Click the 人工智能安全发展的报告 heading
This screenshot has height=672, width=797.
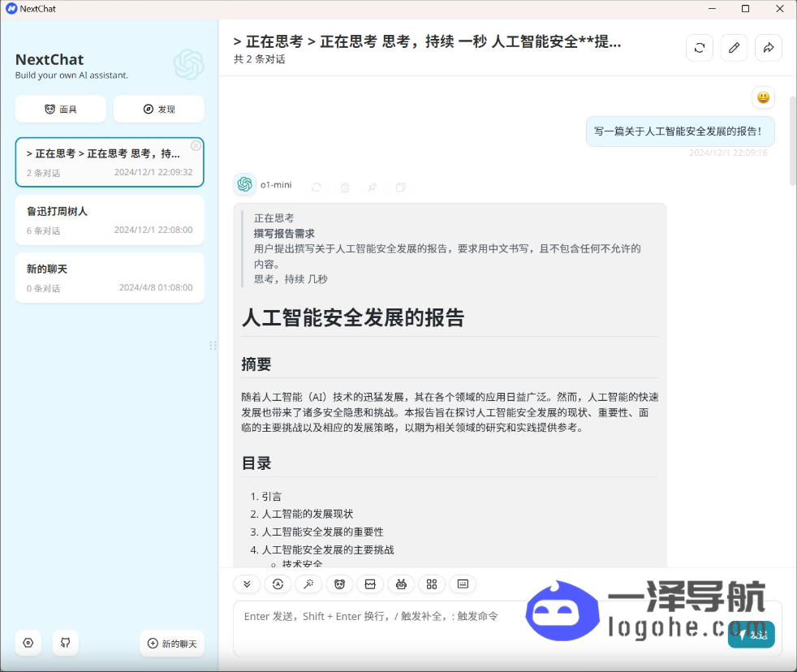click(x=353, y=317)
